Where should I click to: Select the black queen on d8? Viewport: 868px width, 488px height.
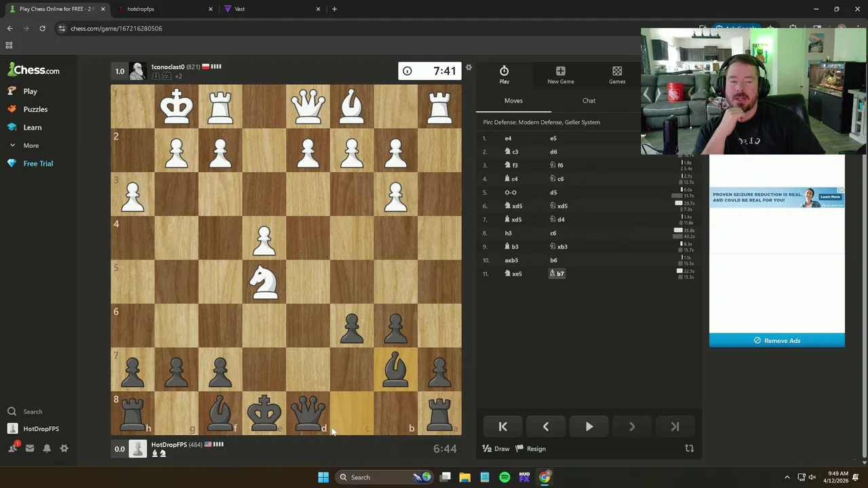coord(308,413)
